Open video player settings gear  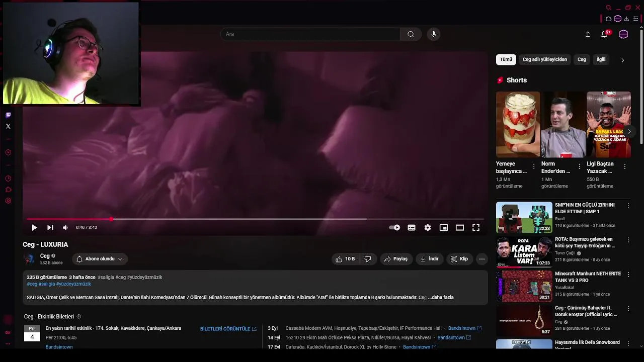pyautogui.click(x=428, y=228)
